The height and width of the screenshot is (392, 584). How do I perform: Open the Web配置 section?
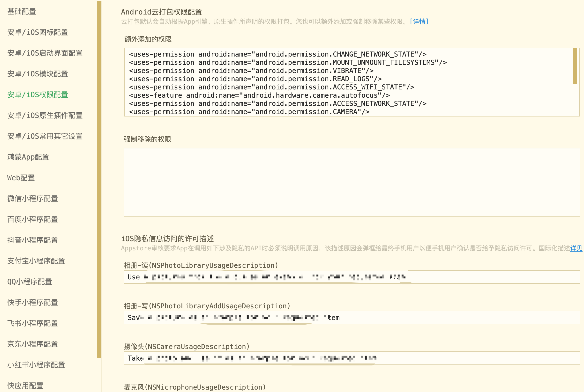coord(21,178)
